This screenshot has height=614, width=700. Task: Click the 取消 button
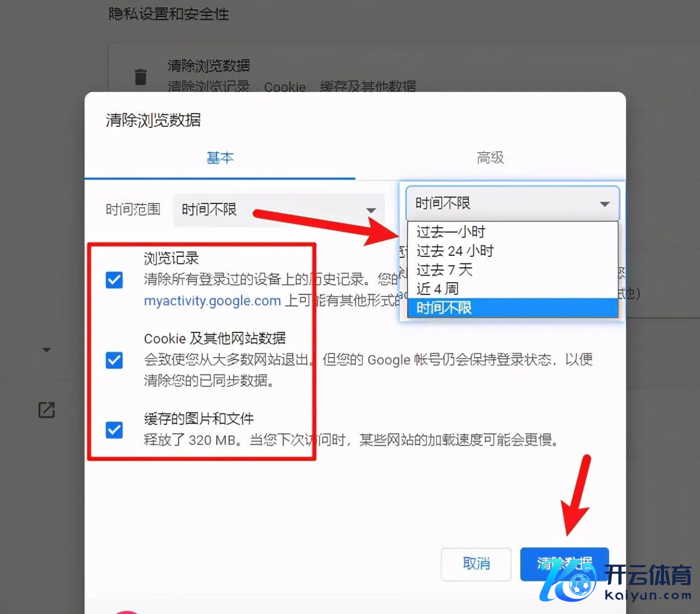(x=476, y=564)
